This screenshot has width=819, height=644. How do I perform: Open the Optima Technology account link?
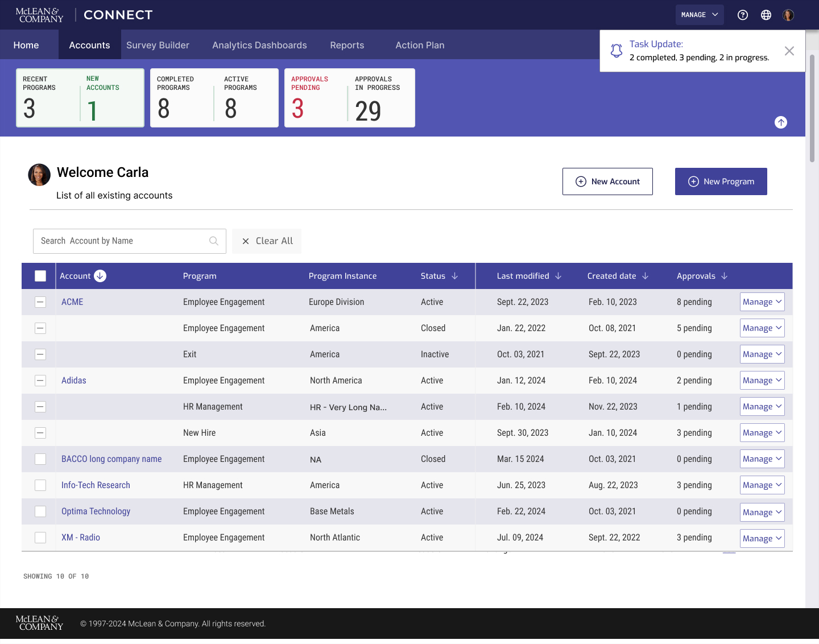(x=96, y=511)
